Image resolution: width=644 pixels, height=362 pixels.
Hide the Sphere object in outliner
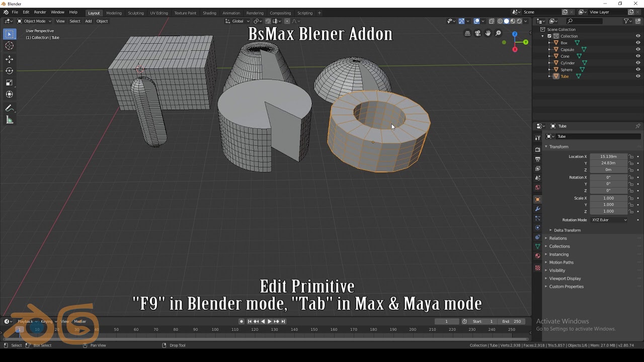[x=638, y=69]
